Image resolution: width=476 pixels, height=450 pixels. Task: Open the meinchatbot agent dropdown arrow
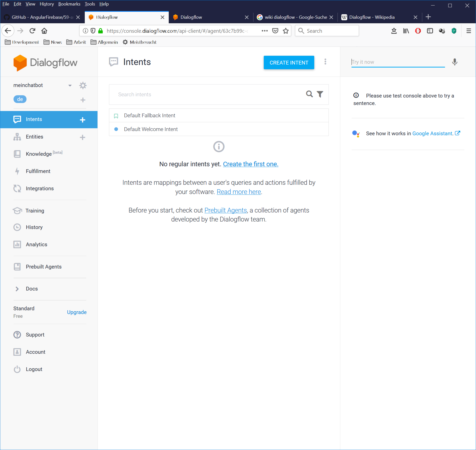(x=70, y=85)
